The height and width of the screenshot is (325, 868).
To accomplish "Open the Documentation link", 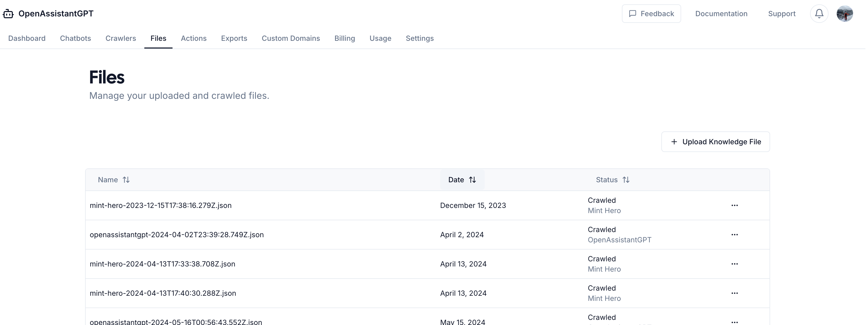I will coord(721,14).
